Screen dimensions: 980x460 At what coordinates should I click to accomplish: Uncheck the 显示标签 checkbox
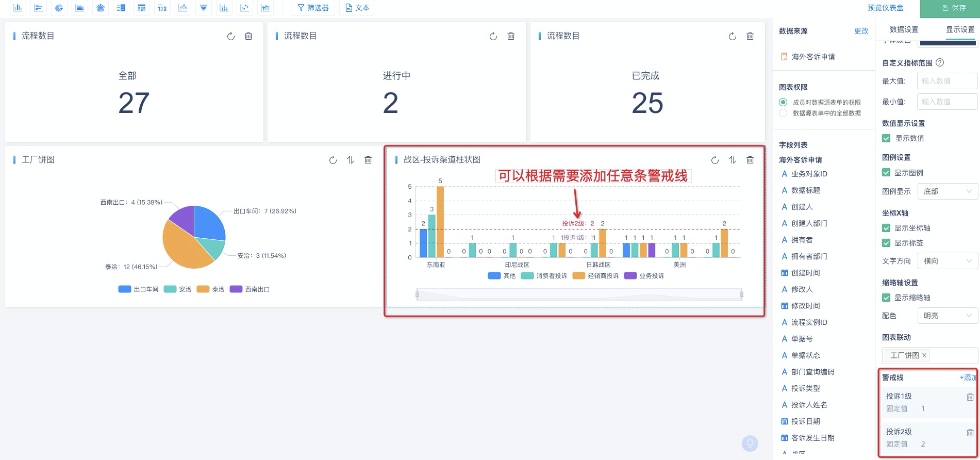click(x=886, y=243)
